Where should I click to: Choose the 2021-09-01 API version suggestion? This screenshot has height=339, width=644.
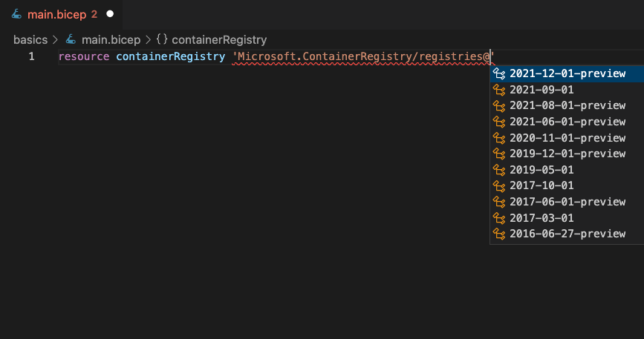(x=541, y=90)
